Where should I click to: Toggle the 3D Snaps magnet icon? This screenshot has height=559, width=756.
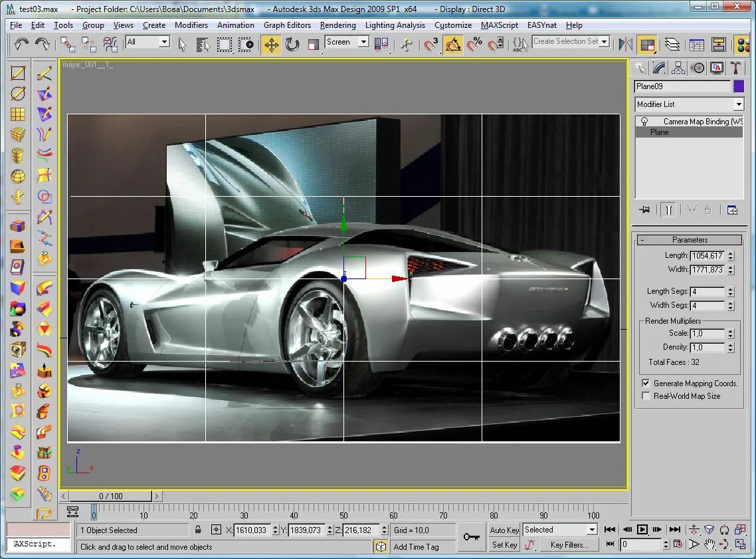point(430,45)
